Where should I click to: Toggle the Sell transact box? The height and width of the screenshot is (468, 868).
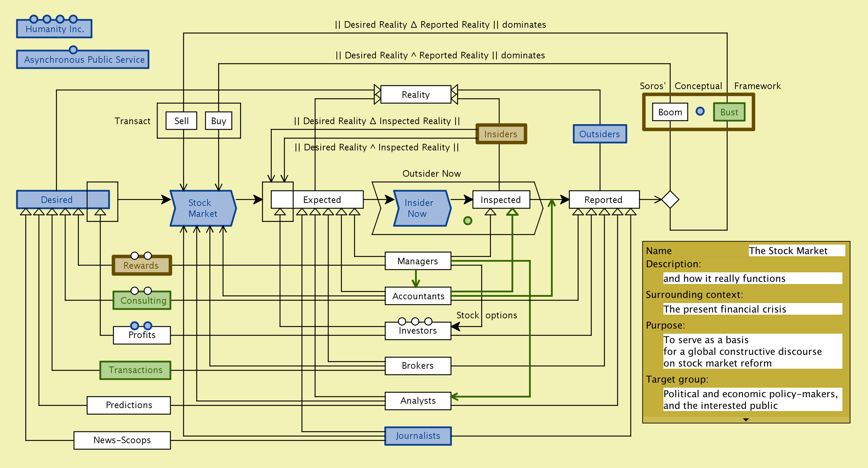point(182,121)
